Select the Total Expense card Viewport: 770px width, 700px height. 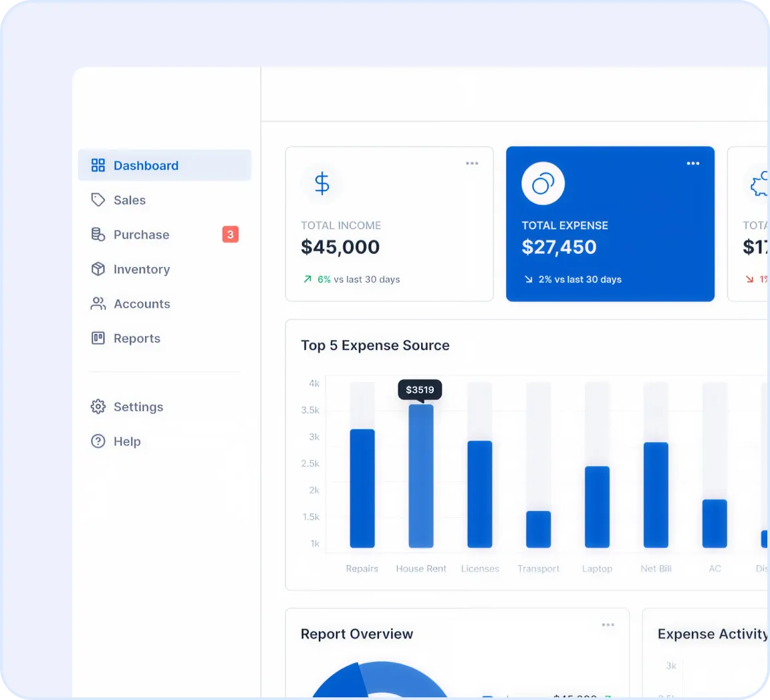point(610,224)
